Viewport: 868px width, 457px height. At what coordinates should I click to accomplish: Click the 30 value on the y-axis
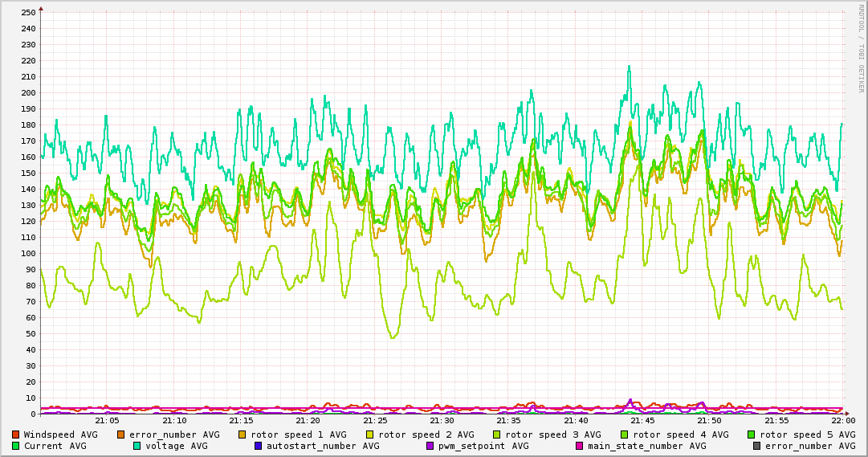point(31,366)
